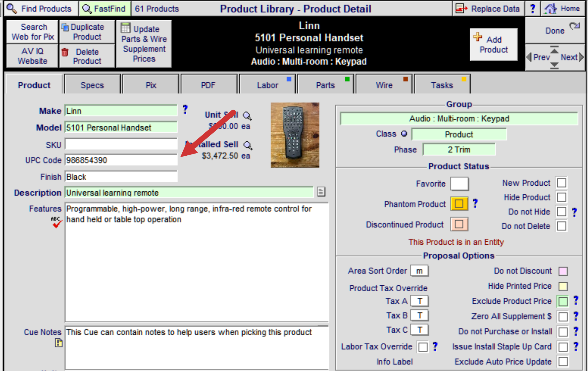
Task: Delete Product with trash icon
Action: click(87, 56)
